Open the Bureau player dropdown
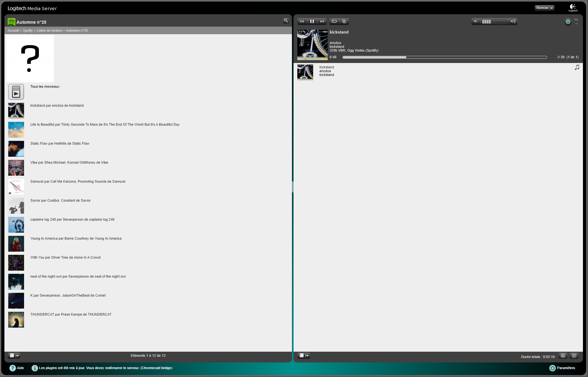 545,8
